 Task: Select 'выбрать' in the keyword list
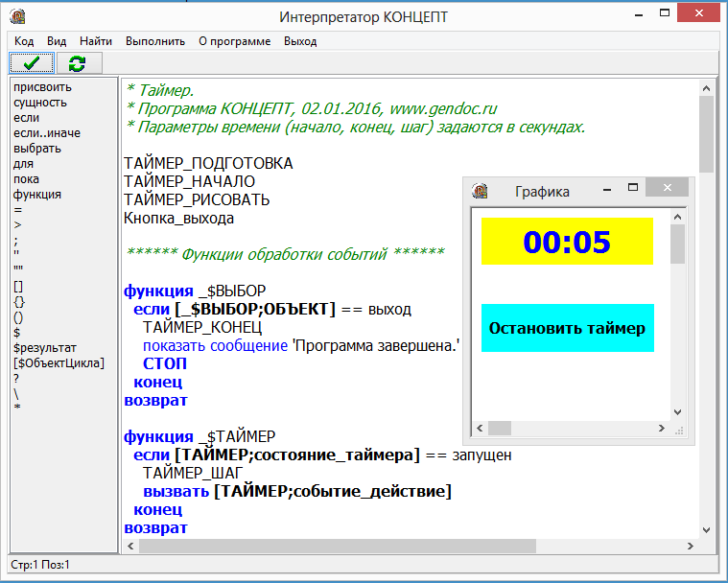(x=37, y=149)
